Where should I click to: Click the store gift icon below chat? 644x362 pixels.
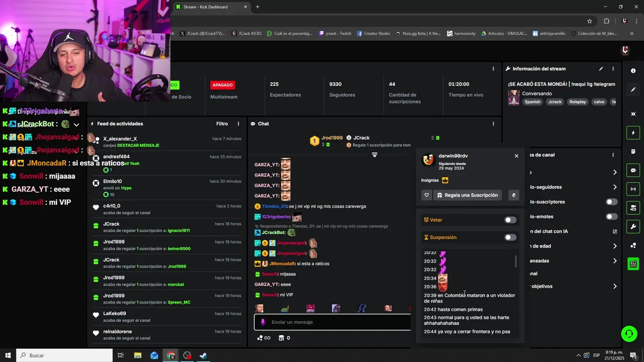point(281,338)
